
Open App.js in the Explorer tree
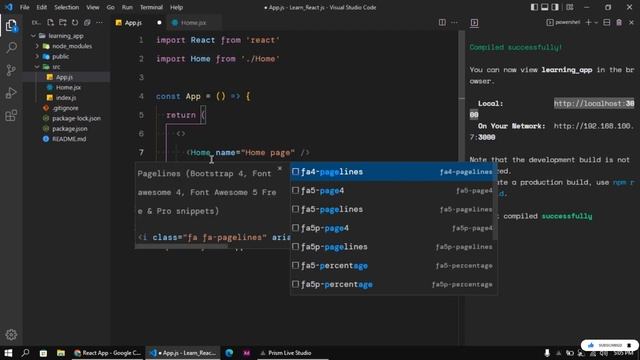64,77
